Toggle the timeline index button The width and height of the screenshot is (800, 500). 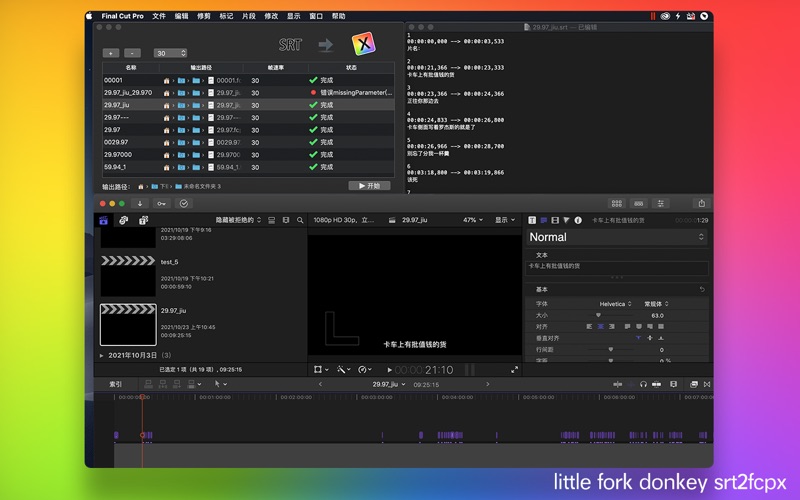[x=116, y=384]
